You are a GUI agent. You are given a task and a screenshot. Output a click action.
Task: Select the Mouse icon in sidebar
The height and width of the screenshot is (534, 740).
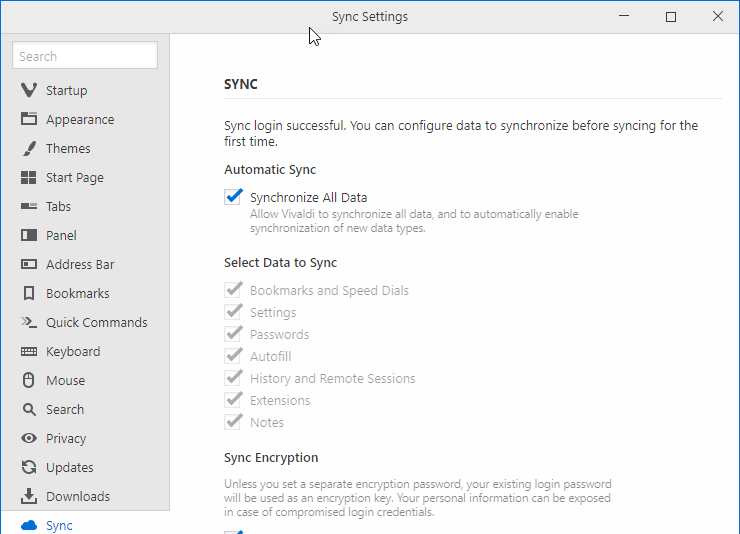click(29, 381)
